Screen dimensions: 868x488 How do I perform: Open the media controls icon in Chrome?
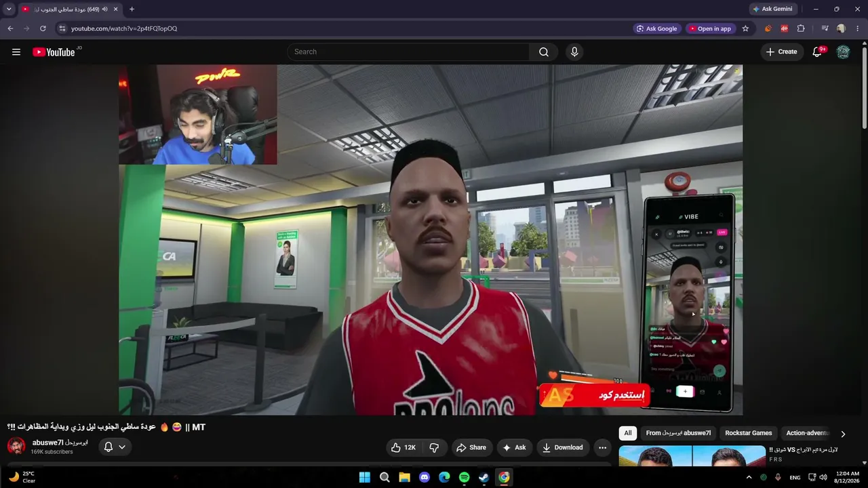(x=825, y=28)
